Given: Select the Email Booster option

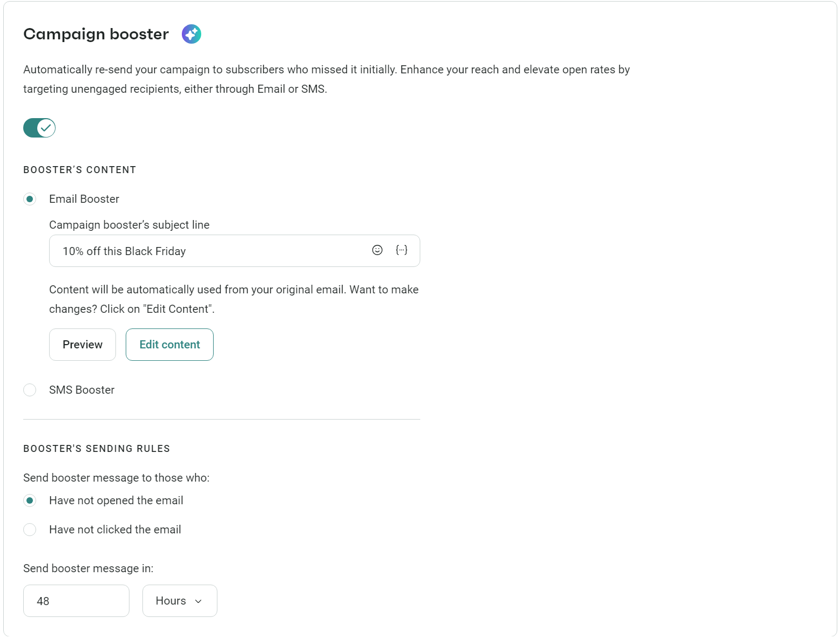Looking at the screenshot, I should pos(30,198).
